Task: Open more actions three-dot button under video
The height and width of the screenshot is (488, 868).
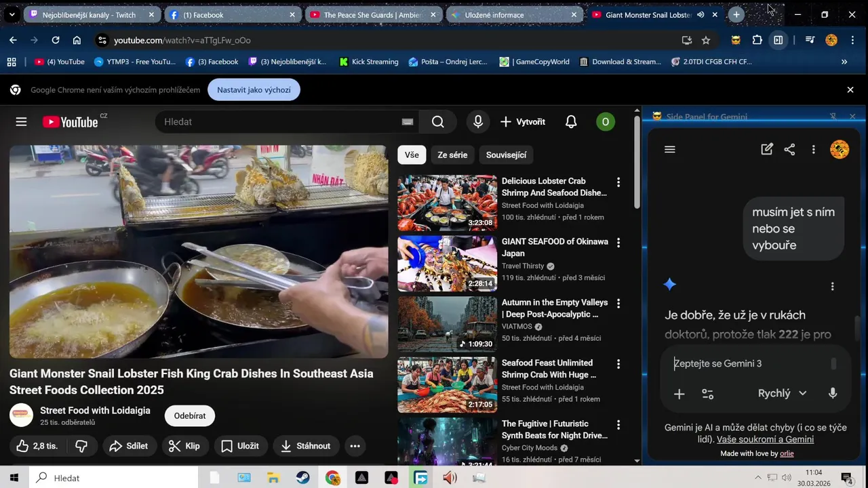Action: coord(355,446)
